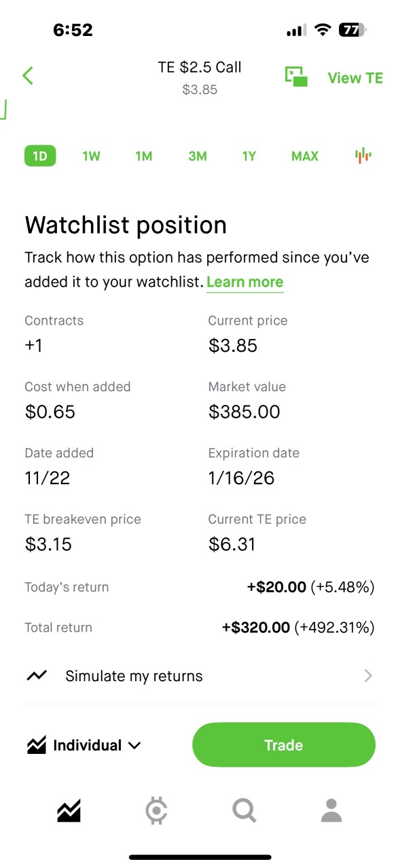This screenshot has width=400, height=868.
Task: Open the crypto tab icon
Action: (x=157, y=810)
